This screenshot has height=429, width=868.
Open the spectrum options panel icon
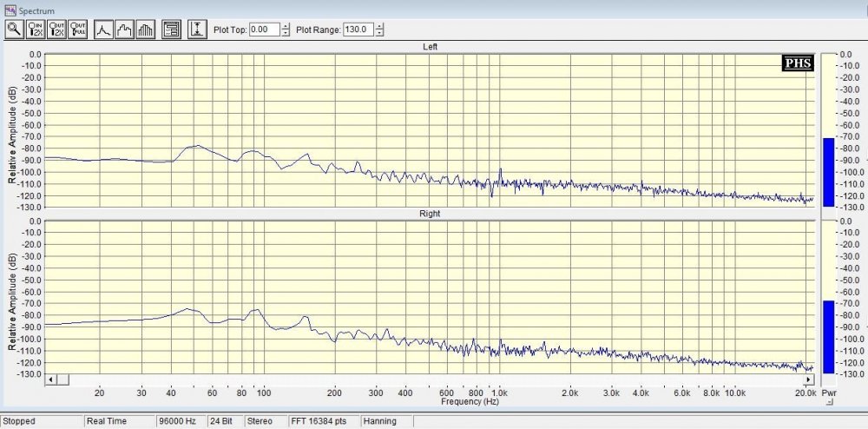tap(172, 30)
